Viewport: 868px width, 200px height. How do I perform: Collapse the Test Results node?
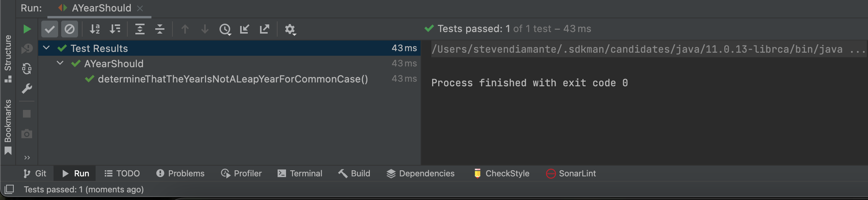click(x=46, y=48)
